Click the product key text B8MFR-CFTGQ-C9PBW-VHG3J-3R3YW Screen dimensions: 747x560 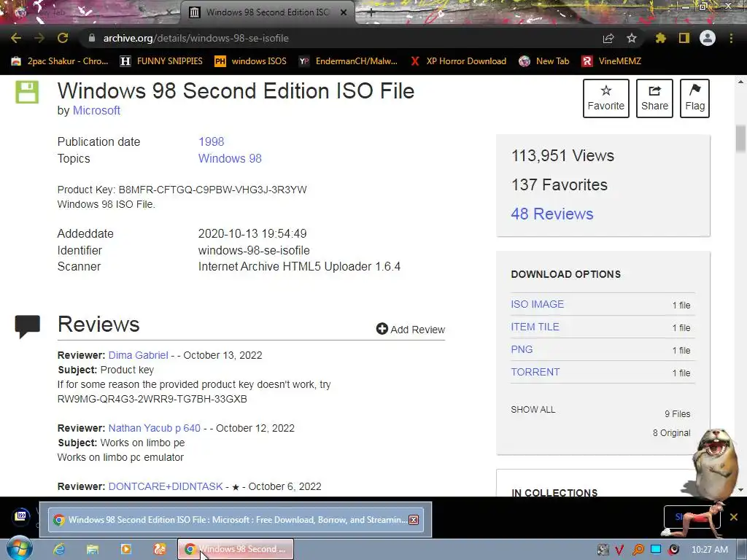click(212, 190)
